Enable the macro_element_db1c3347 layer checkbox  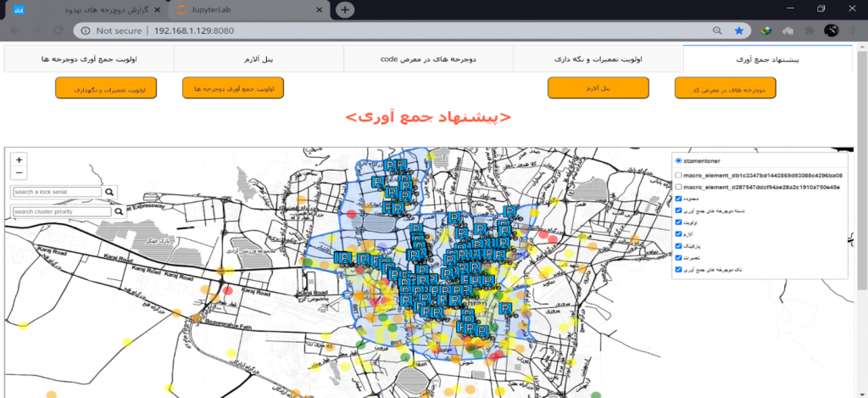pyautogui.click(x=678, y=176)
